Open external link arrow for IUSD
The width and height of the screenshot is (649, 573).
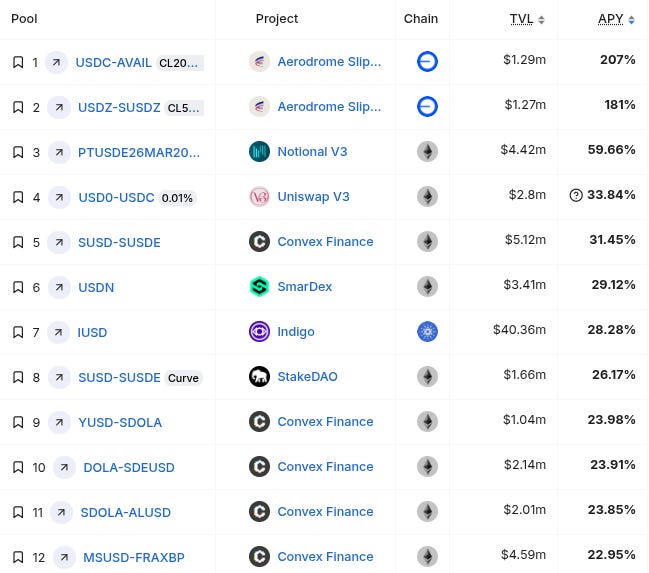pyautogui.click(x=58, y=332)
